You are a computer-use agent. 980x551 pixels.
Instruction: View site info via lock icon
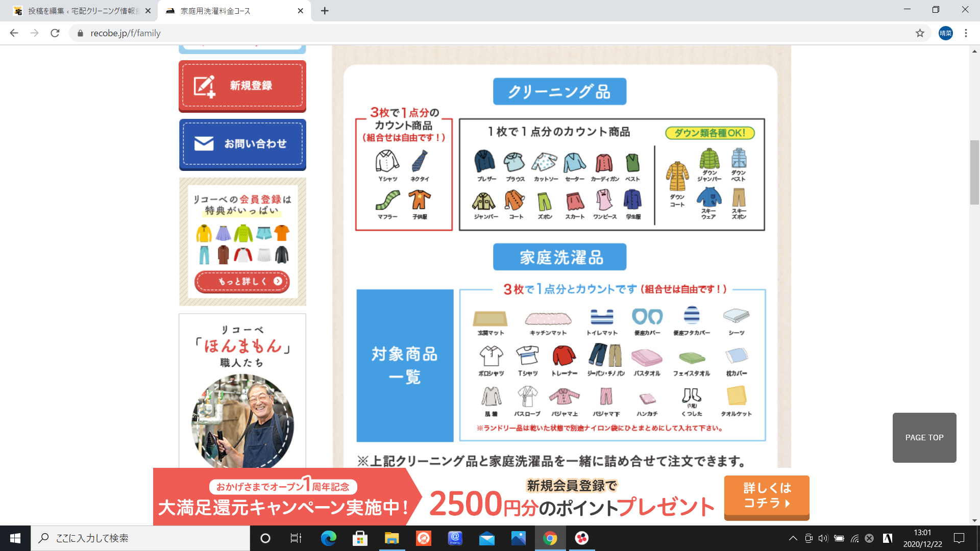click(80, 33)
